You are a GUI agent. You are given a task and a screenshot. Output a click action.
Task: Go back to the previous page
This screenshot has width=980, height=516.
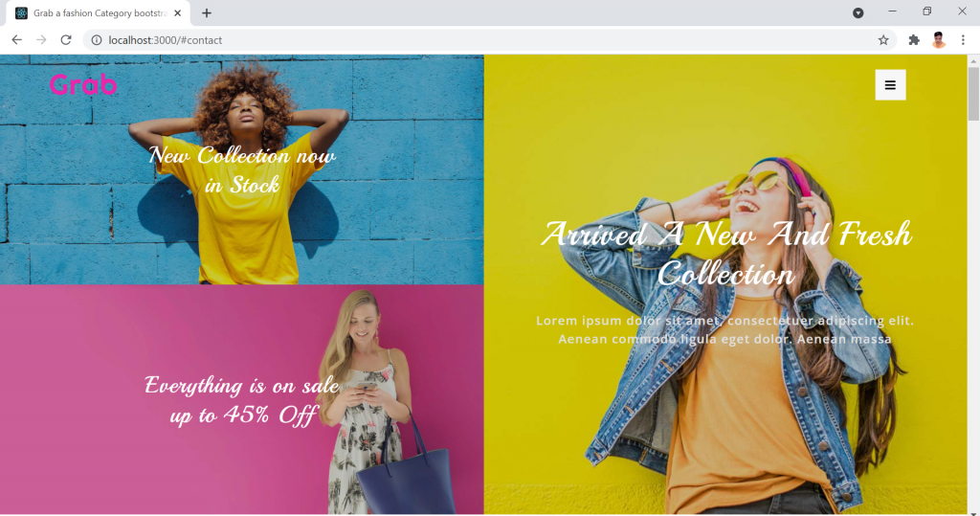[16, 40]
